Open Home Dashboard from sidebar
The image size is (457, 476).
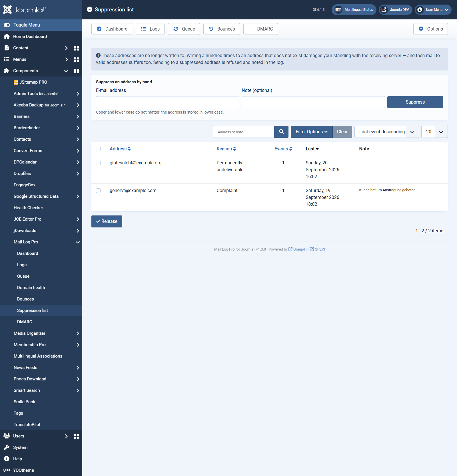pyautogui.click(x=30, y=37)
